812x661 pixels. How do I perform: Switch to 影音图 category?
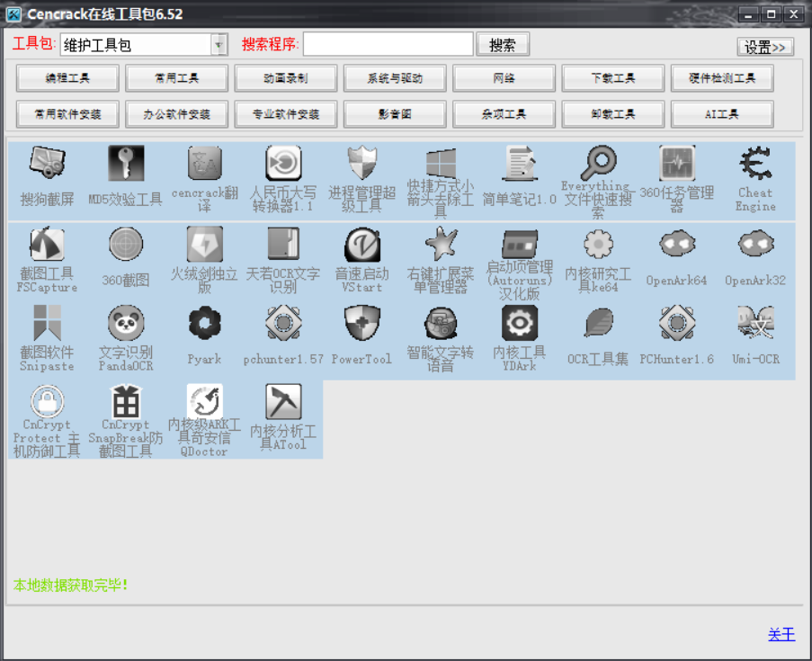(x=395, y=114)
